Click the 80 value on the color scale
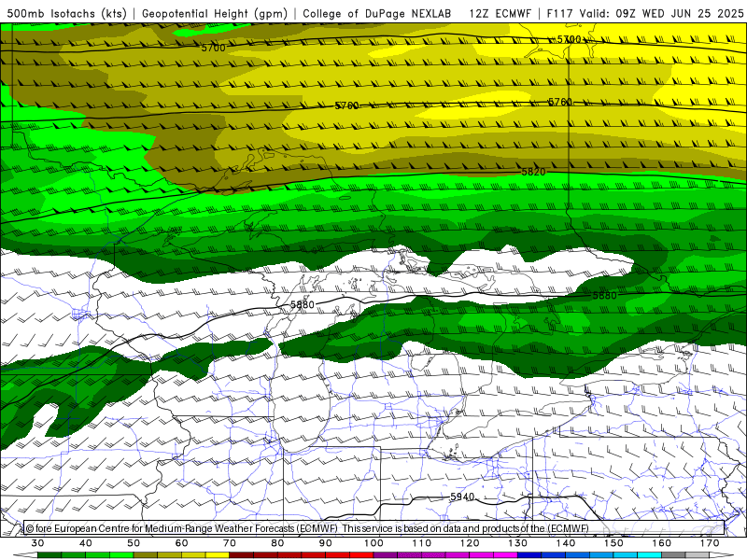The image size is (747, 560). [277, 543]
